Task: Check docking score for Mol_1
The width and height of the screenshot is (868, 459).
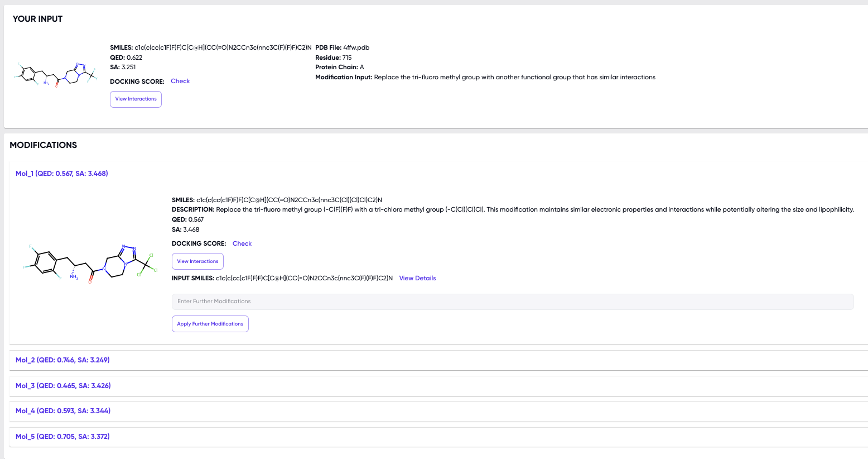Action: coord(242,243)
